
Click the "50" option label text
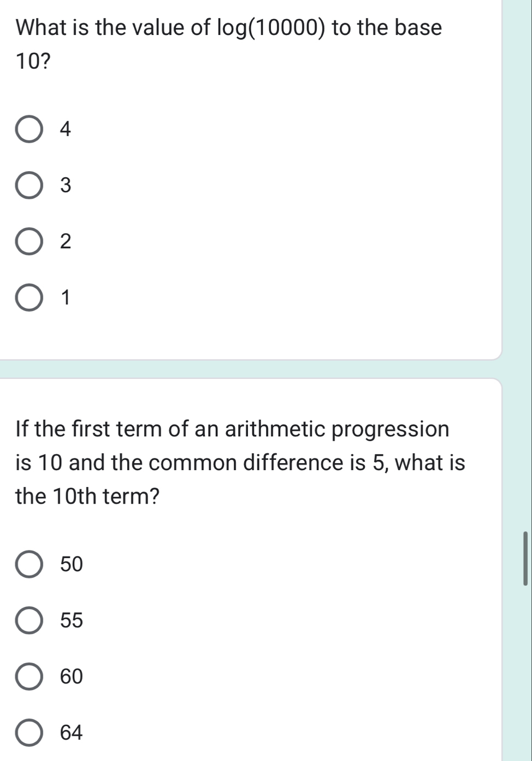point(72,564)
